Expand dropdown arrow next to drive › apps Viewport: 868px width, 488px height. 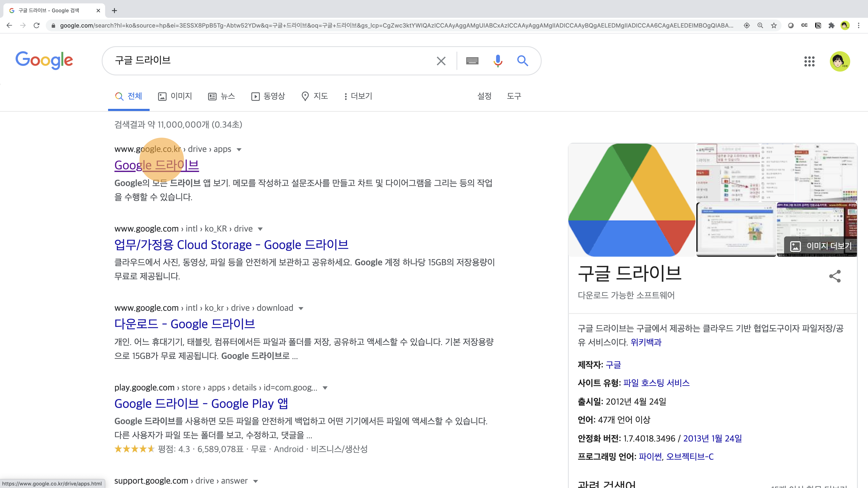click(x=239, y=150)
